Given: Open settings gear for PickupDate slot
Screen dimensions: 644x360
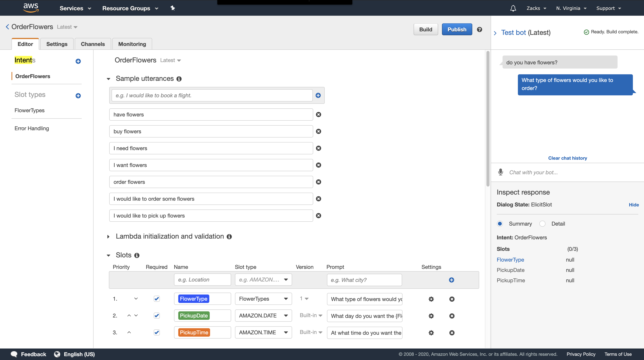Looking at the screenshot, I should (x=431, y=316).
